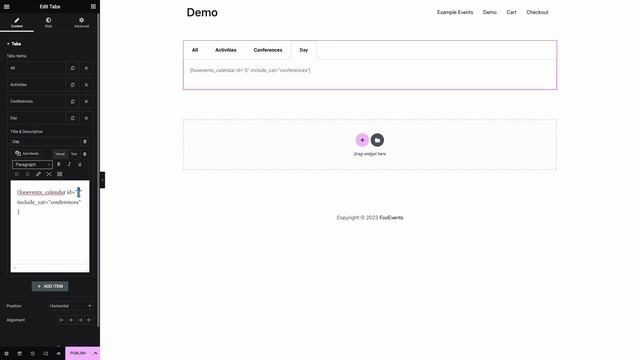640x360 pixels.
Task: Remove the Conferences tab item
Action: (86, 101)
